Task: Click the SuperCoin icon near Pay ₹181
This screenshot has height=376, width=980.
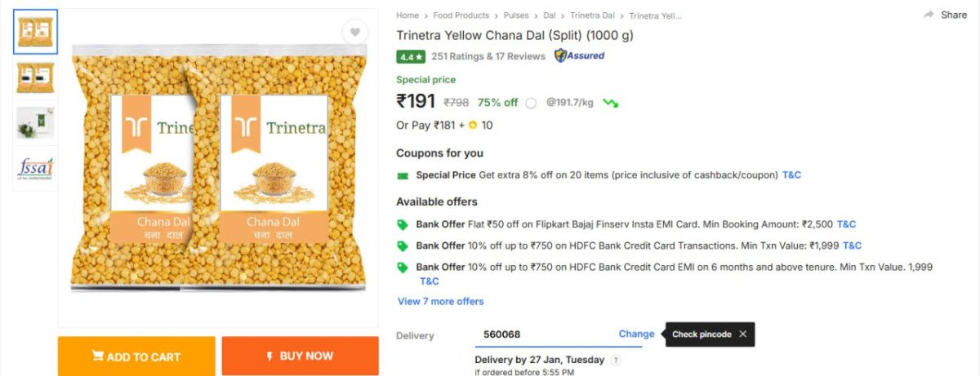Action: [x=472, y=126]
